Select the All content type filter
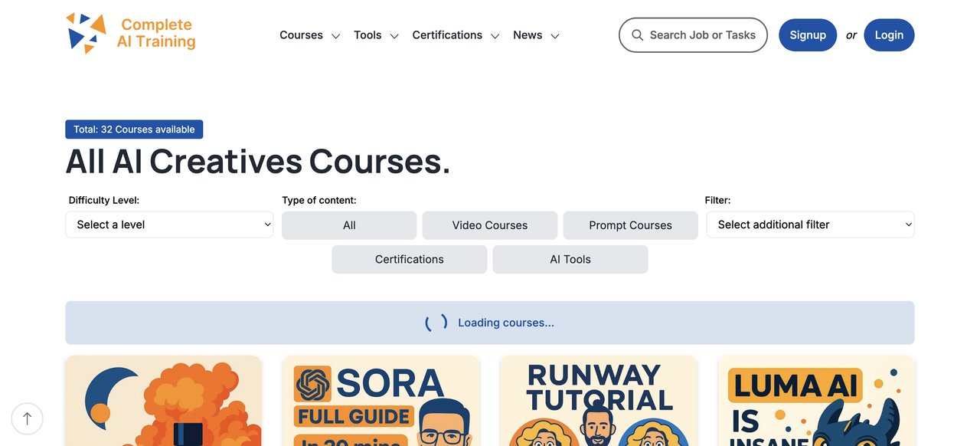The height and width of the screenshot is (446, 980). 349,225
